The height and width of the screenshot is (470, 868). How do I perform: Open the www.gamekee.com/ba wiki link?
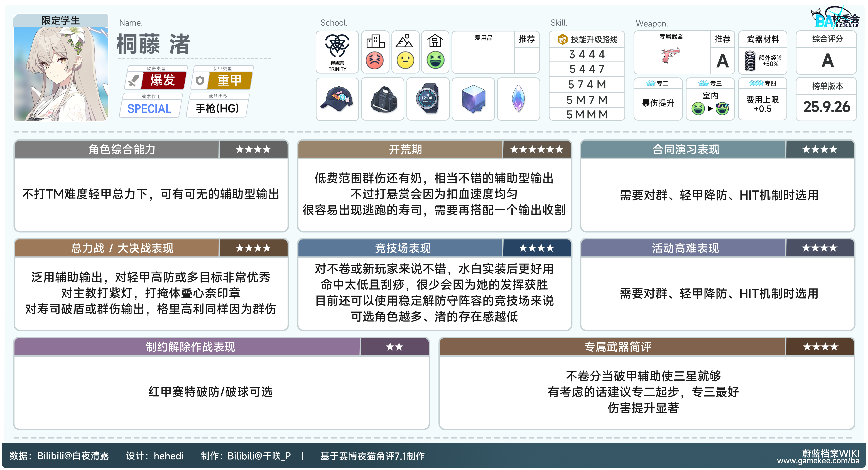[818, 461]
